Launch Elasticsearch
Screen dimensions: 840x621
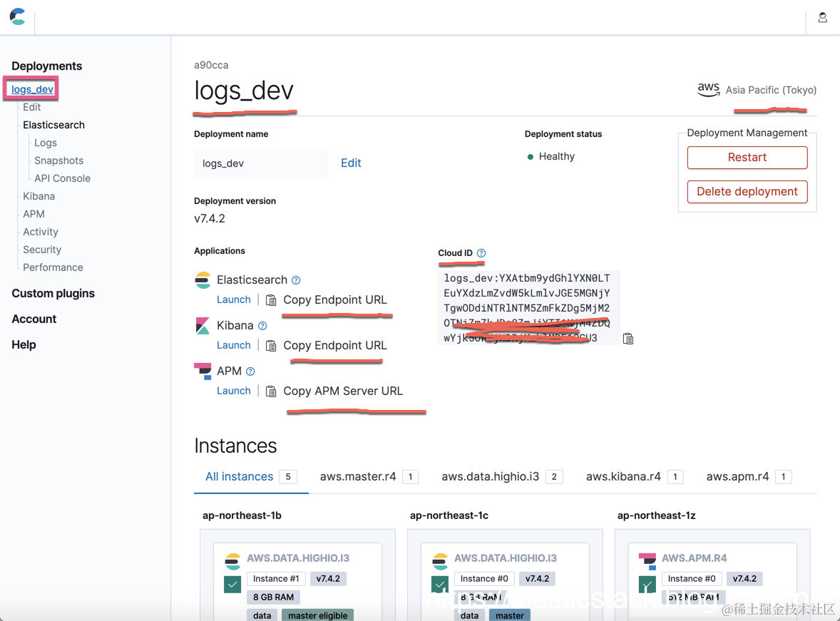234,299
